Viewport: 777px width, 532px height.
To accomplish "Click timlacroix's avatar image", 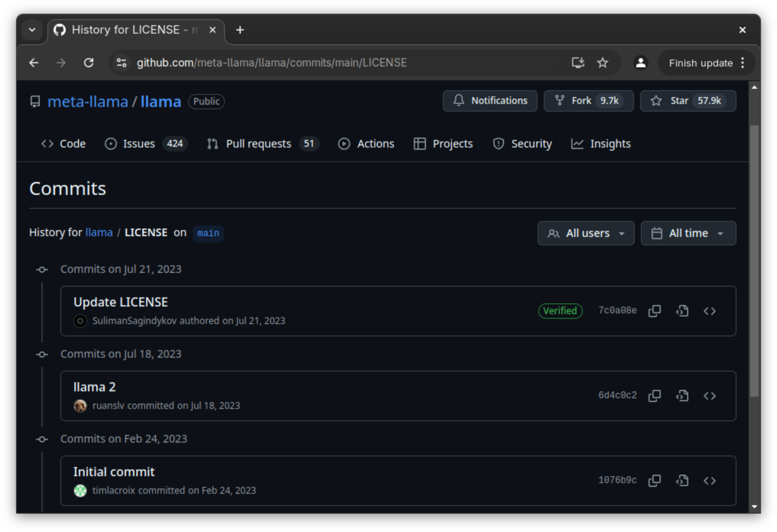I will point(80,490).
